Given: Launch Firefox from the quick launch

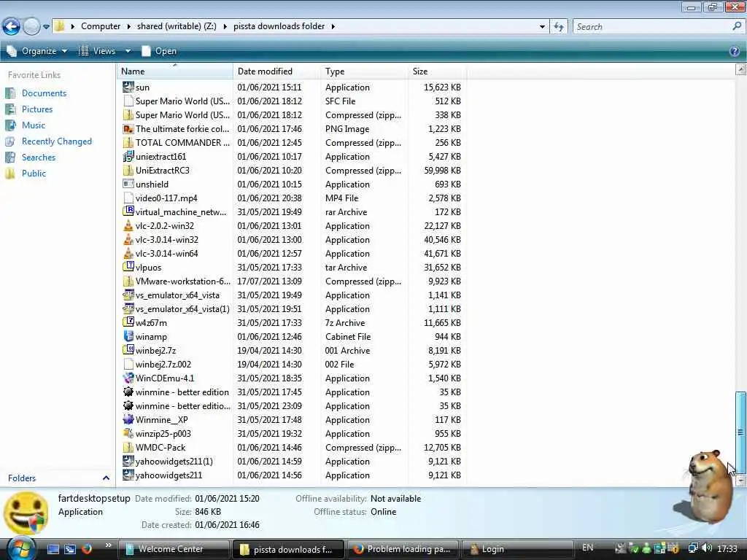Looking at the screenshot, I should [86, 548].
